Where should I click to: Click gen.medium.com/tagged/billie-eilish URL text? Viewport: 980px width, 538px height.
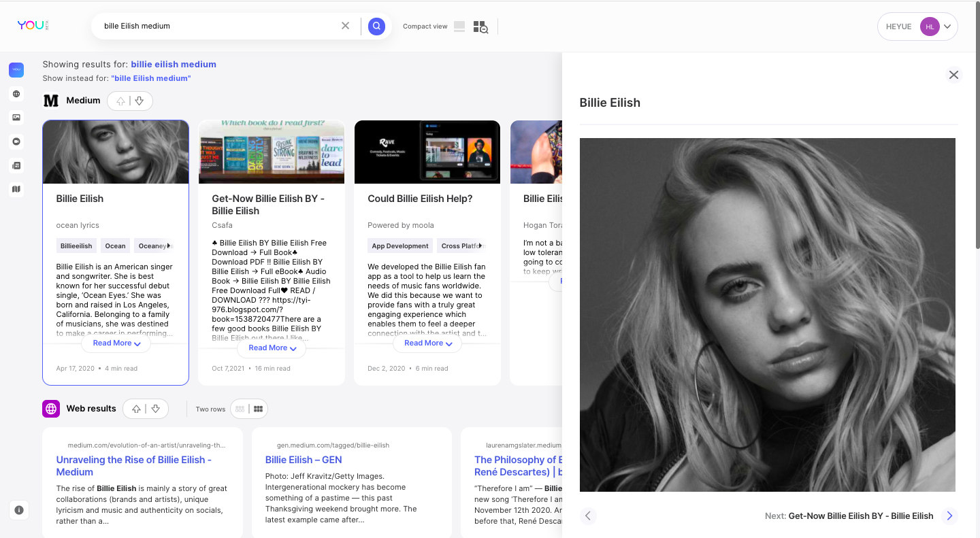point(333,445)
